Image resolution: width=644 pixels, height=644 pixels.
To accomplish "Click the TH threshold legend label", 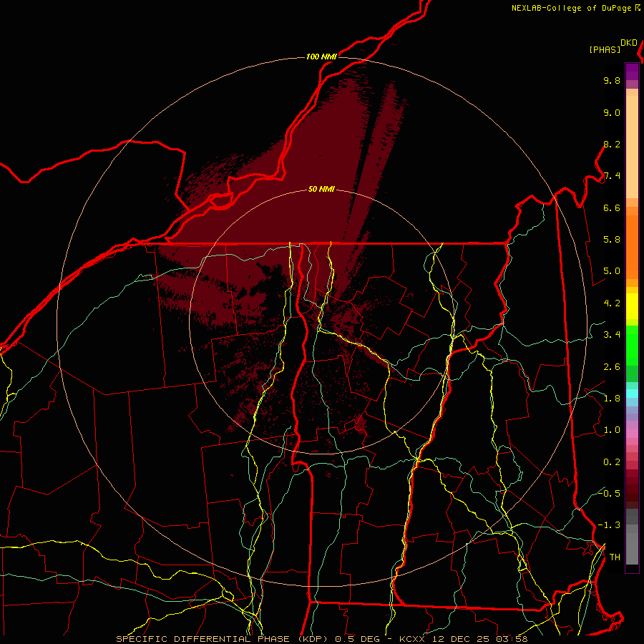I will [615, 557].
